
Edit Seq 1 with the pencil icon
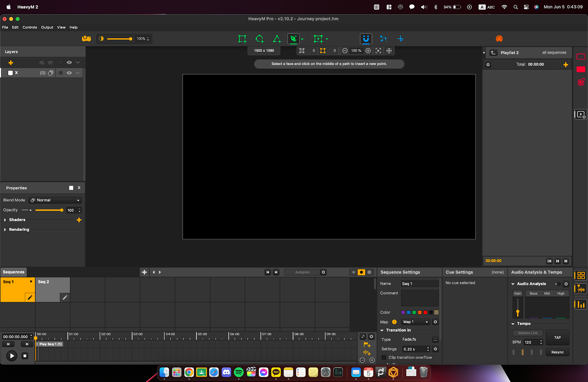[x=30, y=297]
